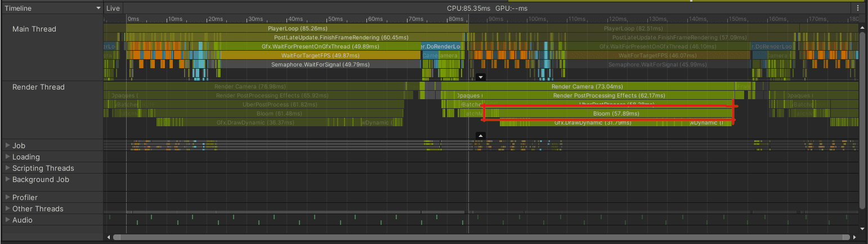The image size is (868, 244).
Task: Click the scroll-left arrow of horizontal scrollbar
Action: (108, 237)
